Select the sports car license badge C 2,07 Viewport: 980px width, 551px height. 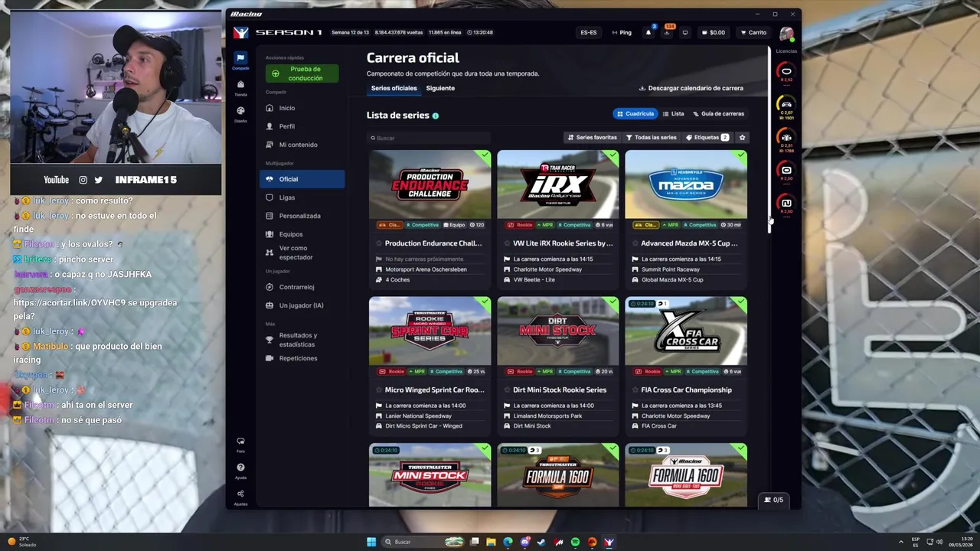786,106
